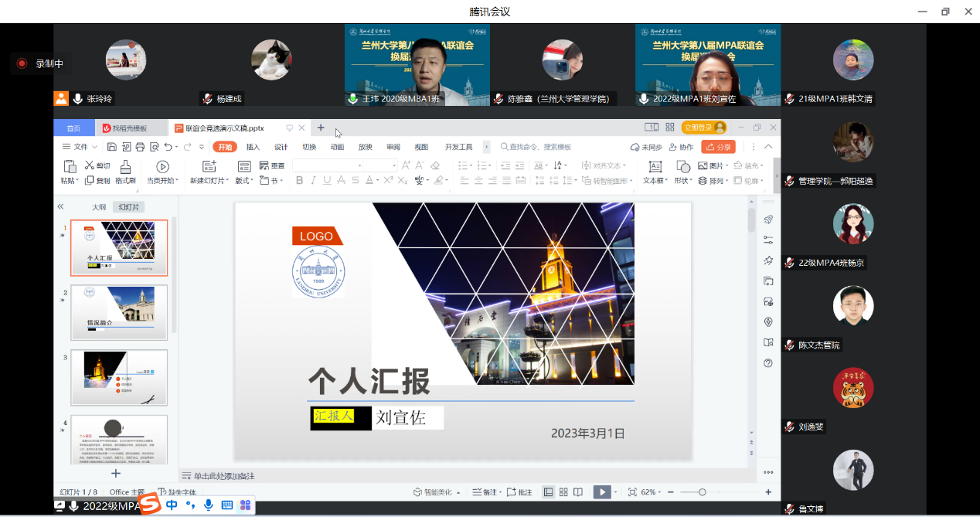980x517 pixels.
Task: Click the zoom slider in status bar
Action: tap(702, 492)
